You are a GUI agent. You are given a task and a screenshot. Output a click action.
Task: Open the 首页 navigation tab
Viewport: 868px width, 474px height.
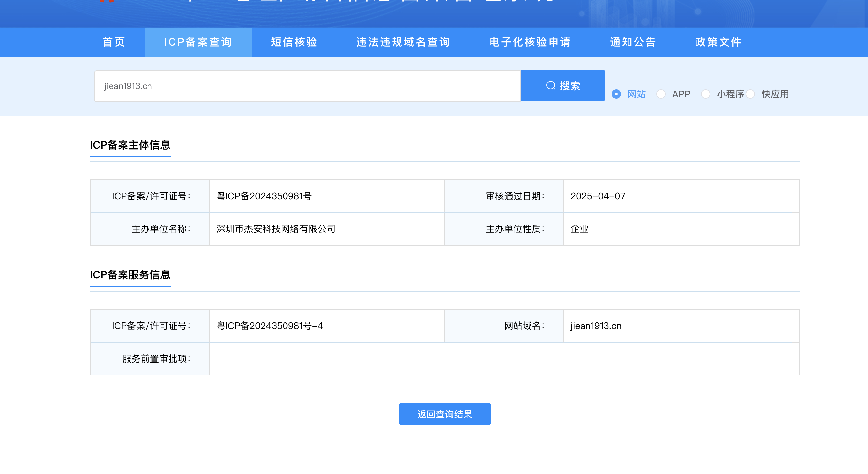tap(114, 42)
